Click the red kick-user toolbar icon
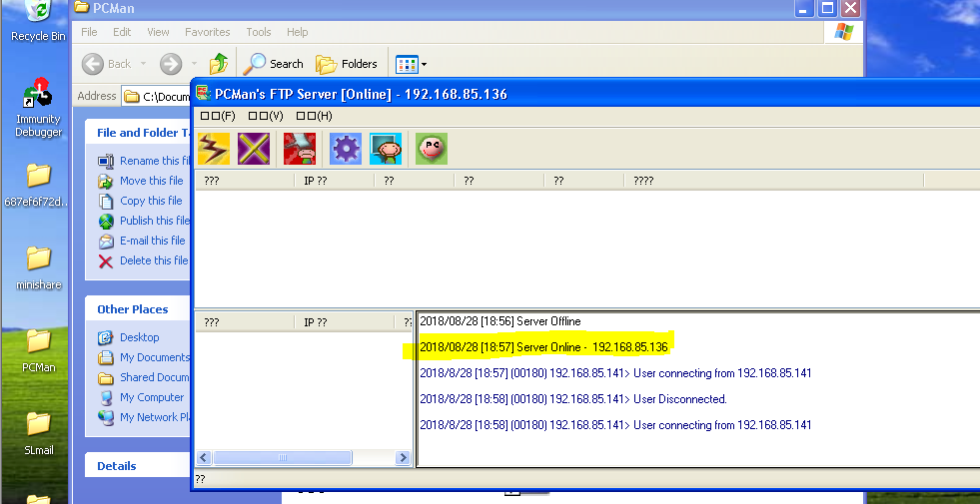 point(300,148)
